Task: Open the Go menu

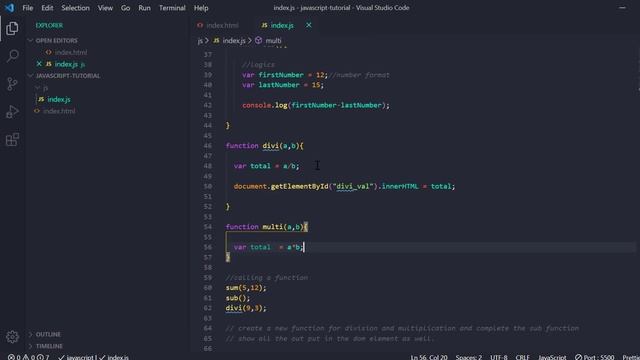Action: point(125,8)
